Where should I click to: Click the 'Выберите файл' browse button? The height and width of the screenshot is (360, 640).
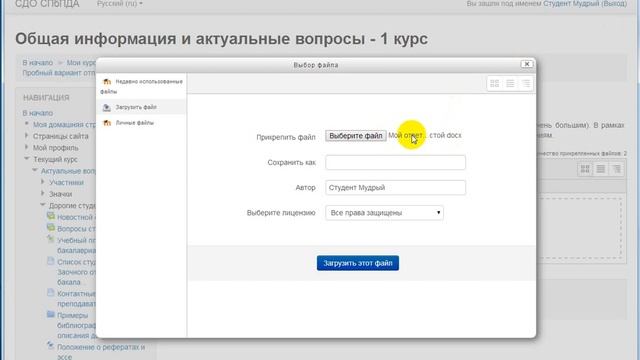coord(356,136)
